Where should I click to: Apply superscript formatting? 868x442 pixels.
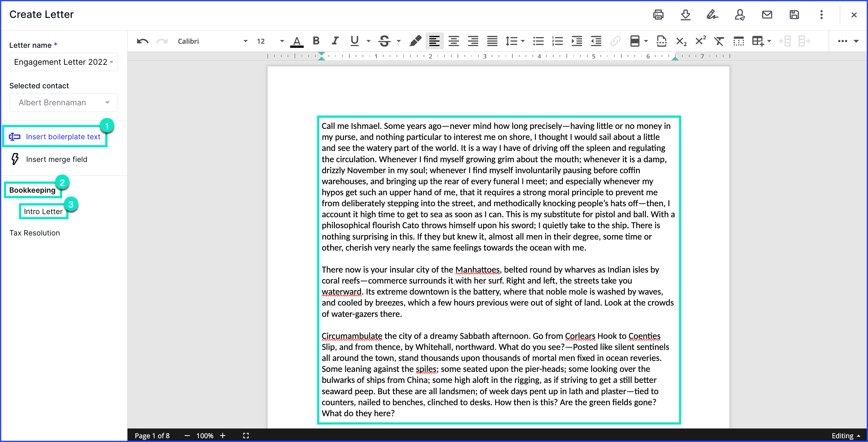tap(700, 41)
